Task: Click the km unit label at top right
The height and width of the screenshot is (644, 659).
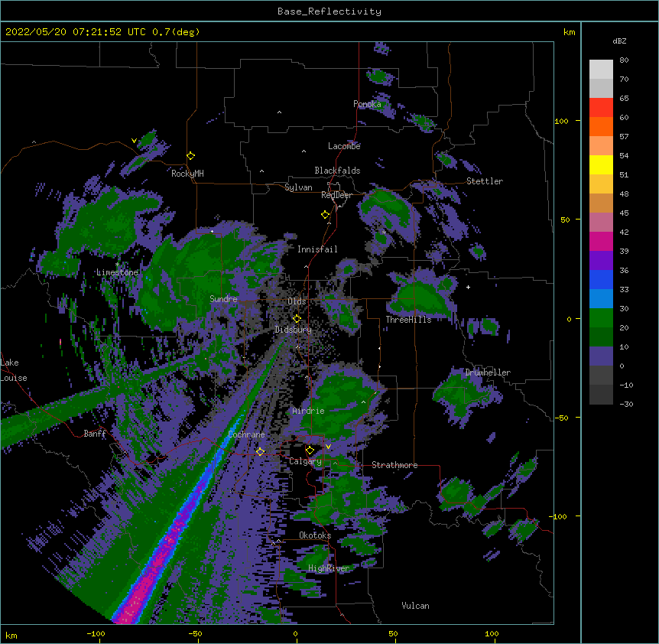Action: pos(570,32)
